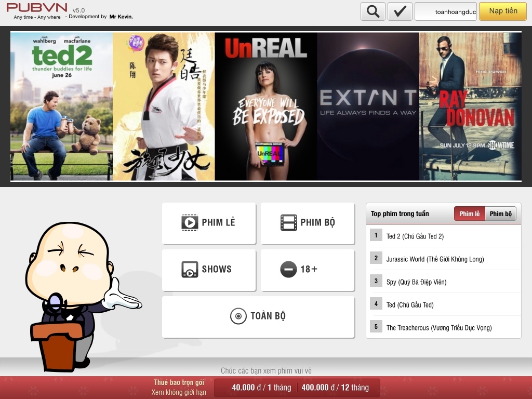Click the Thuê bao trọn gói label
The height and width of the screenshot is (399, 532).
click(x=179, y=382)
